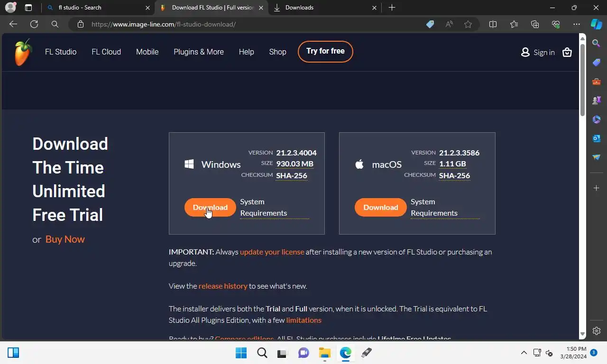Viewport: 607px width, 364px height.
Task: Open the Plugins & More nav menu
Action: 199,52
